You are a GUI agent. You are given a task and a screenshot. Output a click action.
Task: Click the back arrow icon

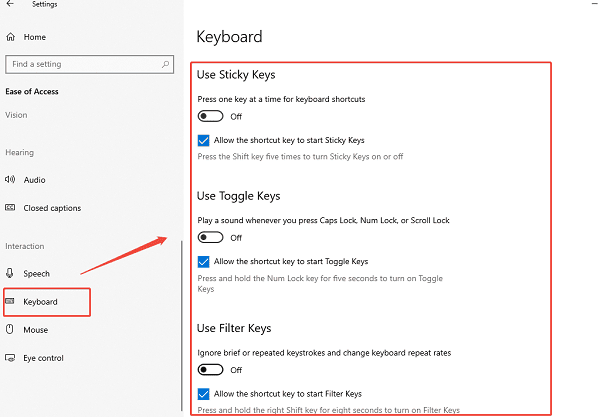(10, 5)
